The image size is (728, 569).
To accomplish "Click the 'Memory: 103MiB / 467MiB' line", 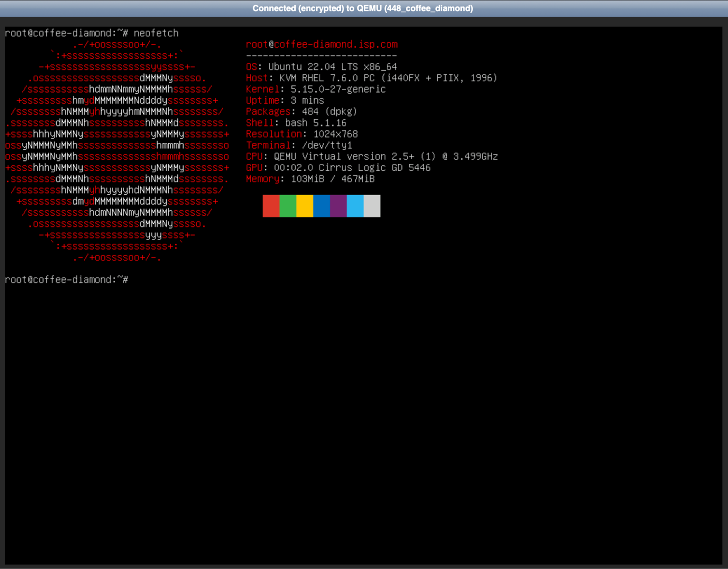I will click(310, 179).
